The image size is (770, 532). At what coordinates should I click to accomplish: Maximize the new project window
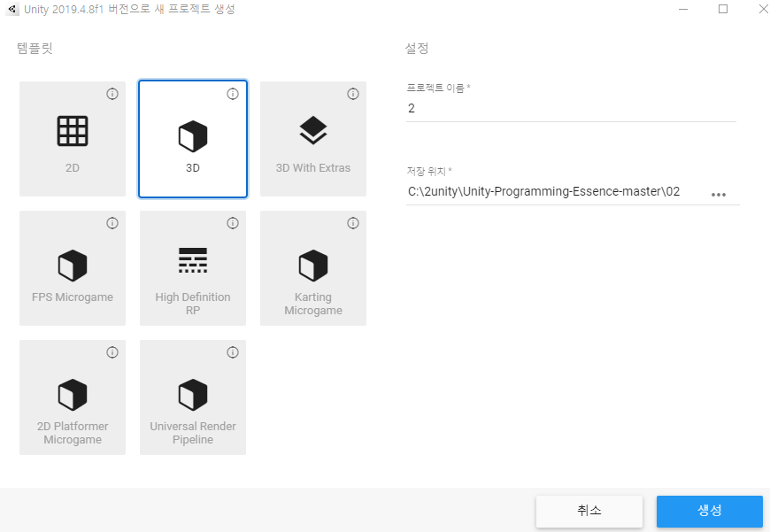pyautogui.click(x=723, y=9)
